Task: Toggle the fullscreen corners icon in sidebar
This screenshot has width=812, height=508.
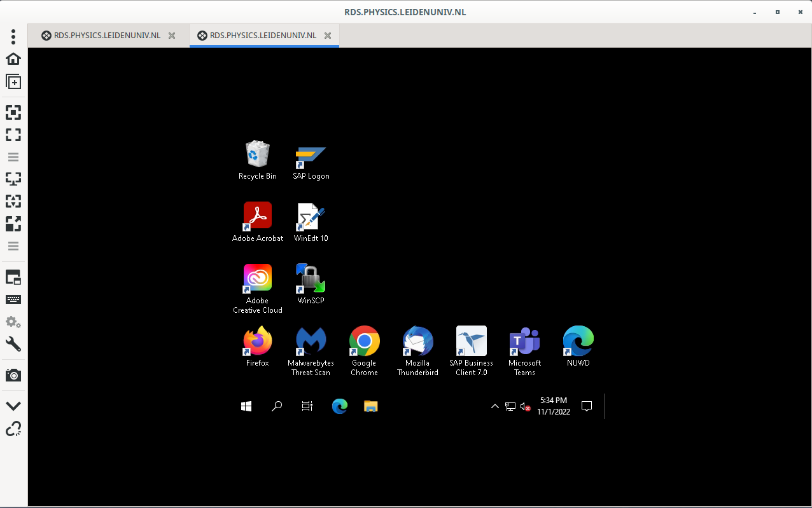Action: (x=13, y=135)
